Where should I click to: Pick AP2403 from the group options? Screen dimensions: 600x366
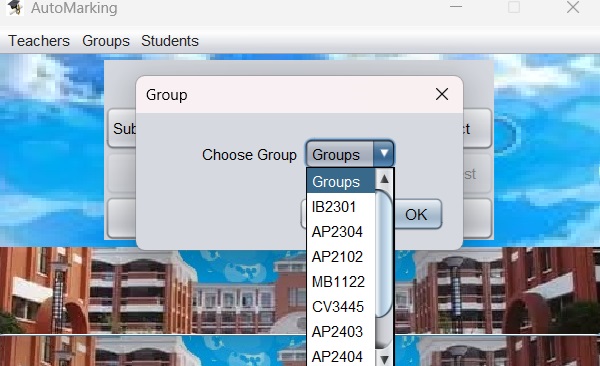coord(341,332)
